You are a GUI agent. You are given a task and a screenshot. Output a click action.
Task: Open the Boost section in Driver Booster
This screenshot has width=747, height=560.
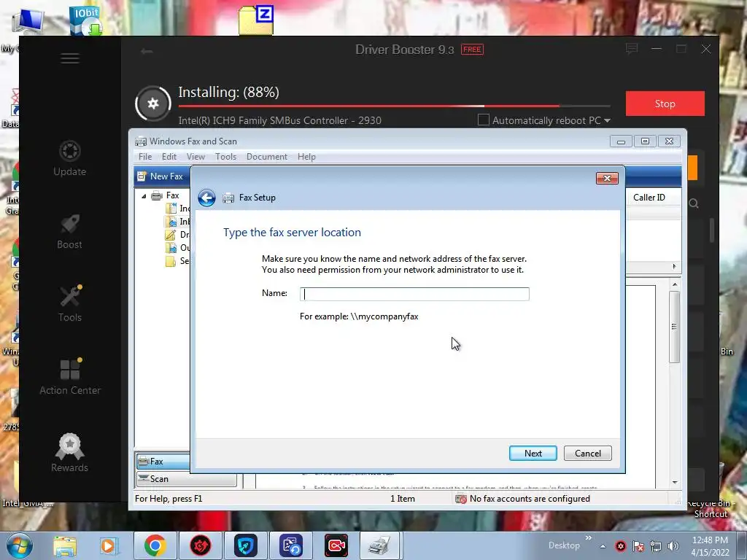[x=69, y=232]
